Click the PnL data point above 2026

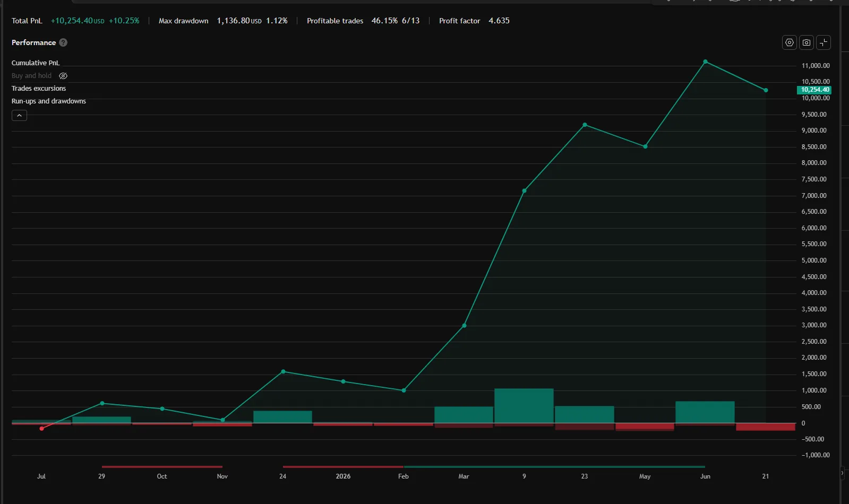click(x=343, y=381)
